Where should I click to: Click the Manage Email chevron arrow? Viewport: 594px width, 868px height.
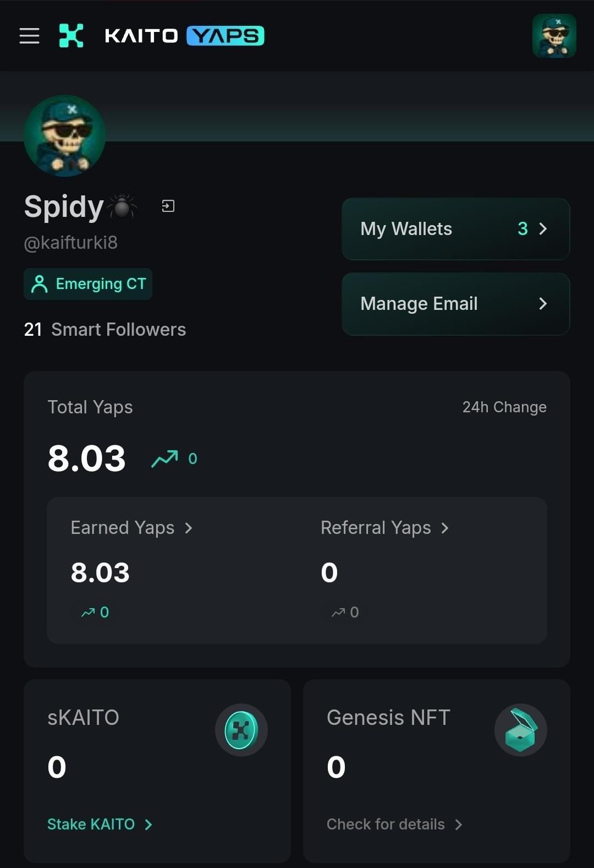tap(543, 304)
